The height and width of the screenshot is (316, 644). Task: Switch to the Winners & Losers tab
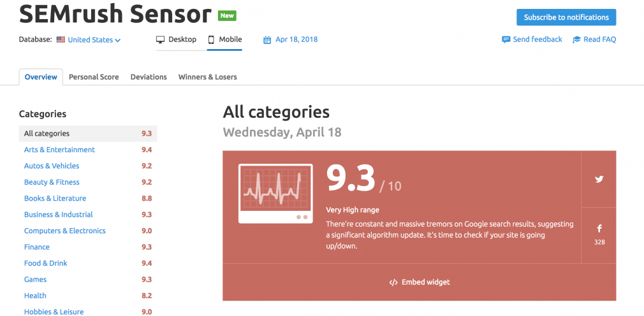pyautogui.click(x=207, y=76)
